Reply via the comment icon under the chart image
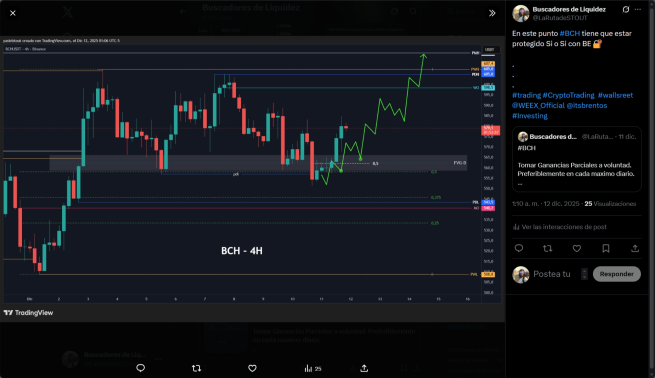Image resolution: width=655 pixels, height=378 pixels. [x=141, y=368]
